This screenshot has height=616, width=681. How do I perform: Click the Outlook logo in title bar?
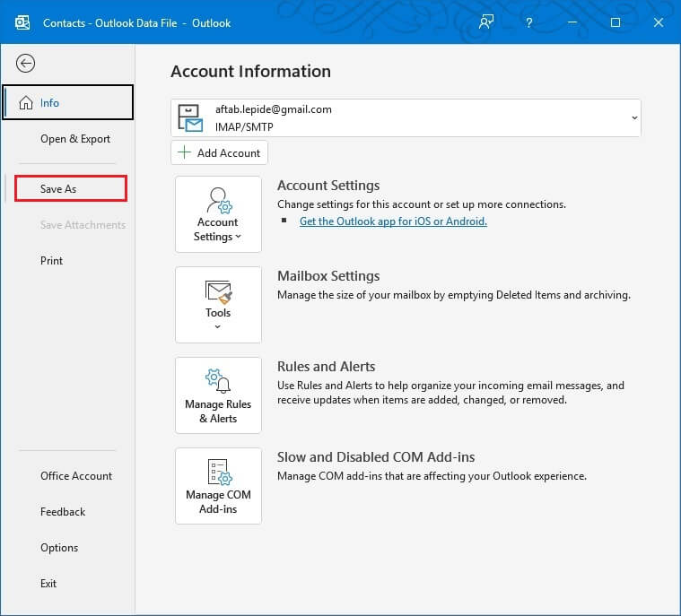point(22,22)
